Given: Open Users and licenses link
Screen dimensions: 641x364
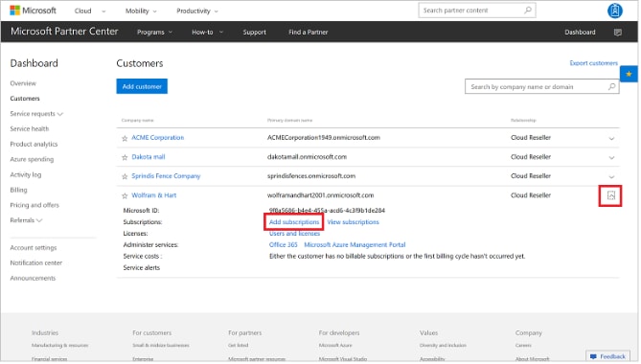Looking at the screenshot, I should [295, 234].
